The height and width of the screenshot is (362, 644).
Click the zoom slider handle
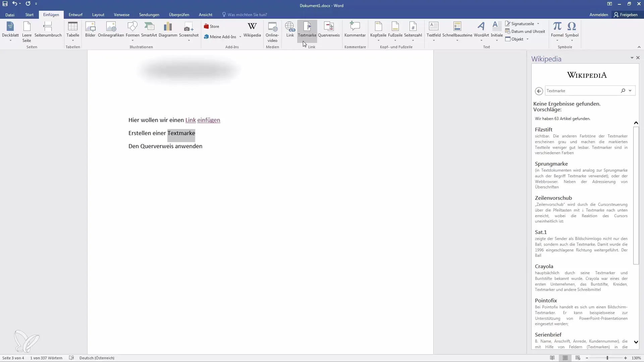(607, 358)
